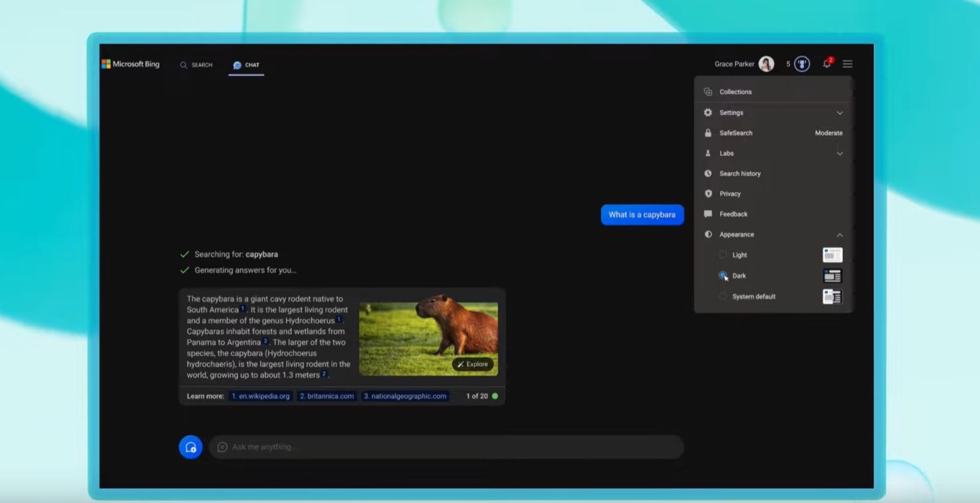Click the rewards points count 5

[788, 64]
